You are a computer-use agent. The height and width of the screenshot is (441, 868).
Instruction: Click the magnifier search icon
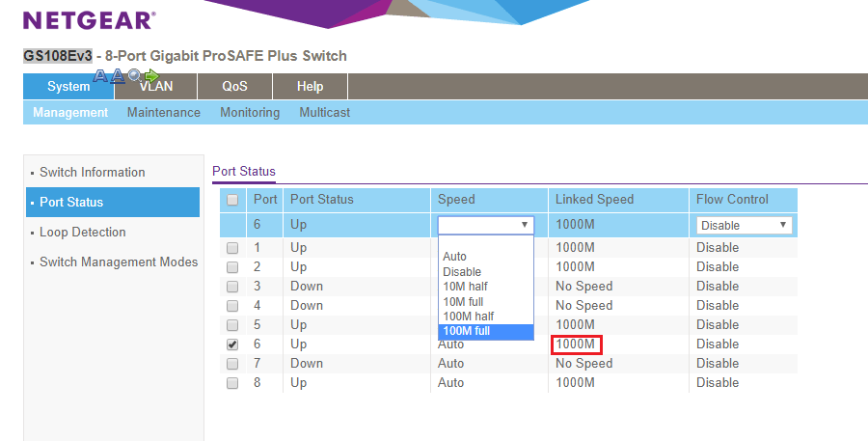click(x=135, y=76)
